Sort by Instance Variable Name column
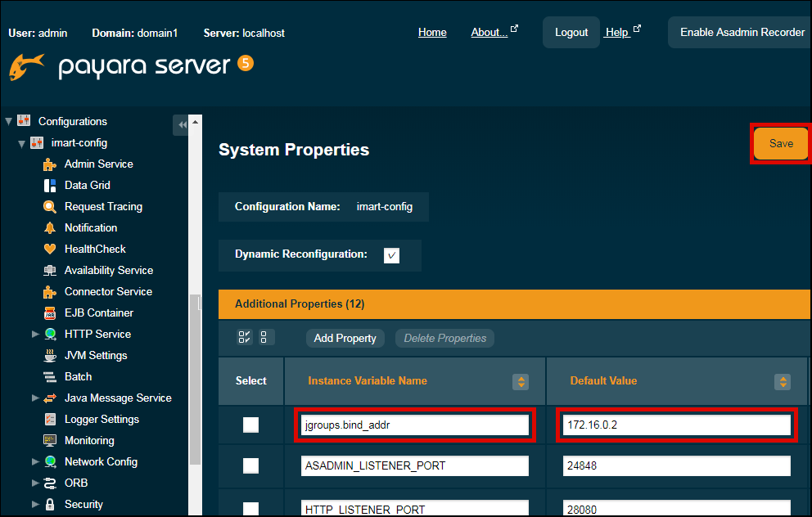This screenshot has width=812, height=517. coord(521,381)
